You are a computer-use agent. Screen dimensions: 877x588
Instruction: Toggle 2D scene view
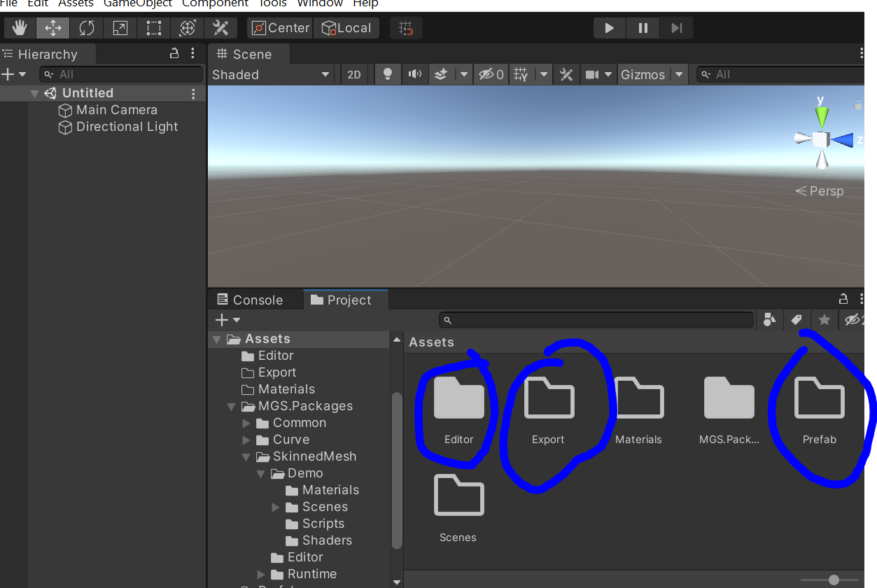click(x=354, y=74)
